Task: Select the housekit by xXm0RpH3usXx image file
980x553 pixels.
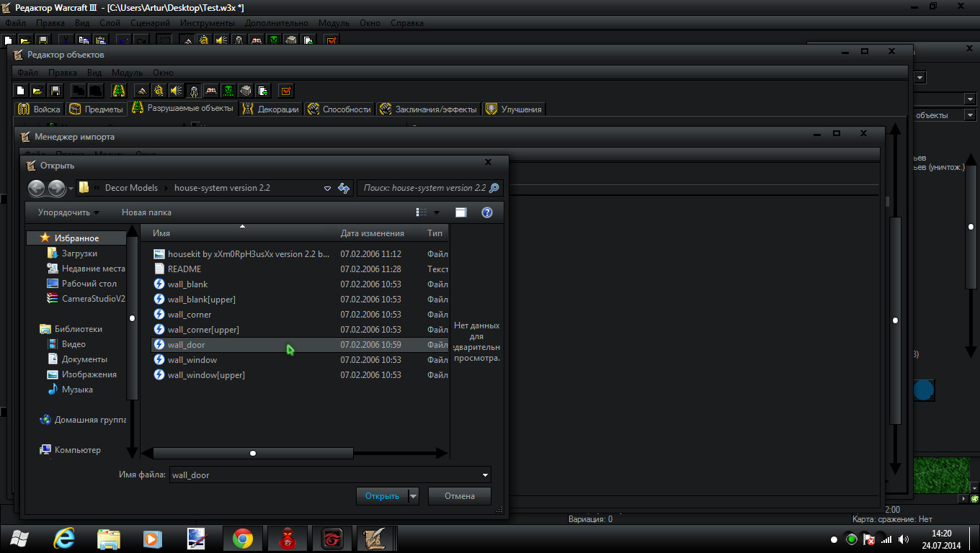Action: click(249, 254)
